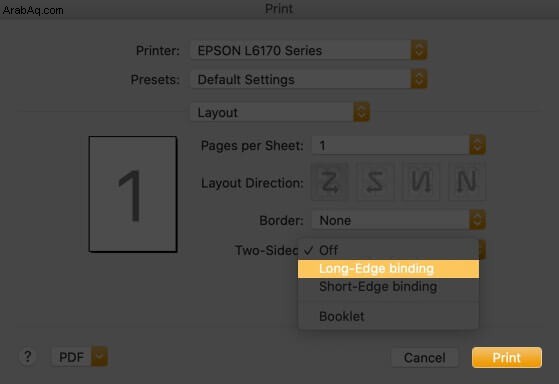The image size is (559, 384).
Task: Open help with the question mark icon
Action: pos(27,357)
